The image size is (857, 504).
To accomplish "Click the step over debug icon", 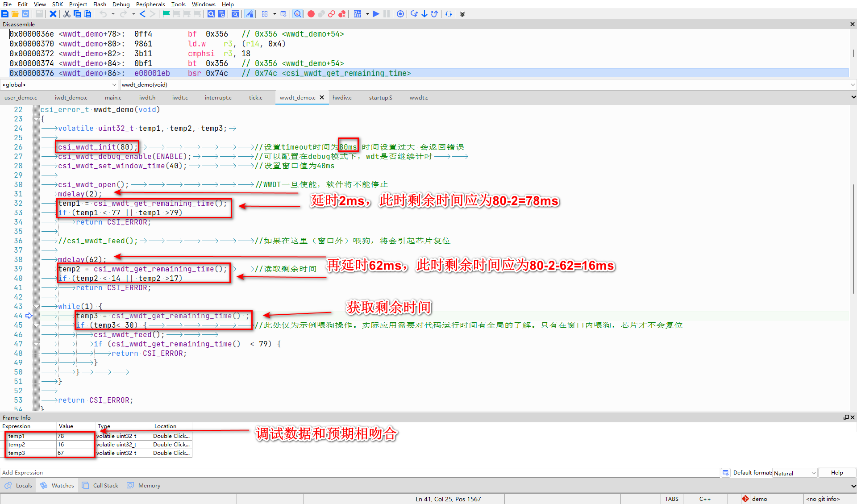I will [x=414, y=14].
